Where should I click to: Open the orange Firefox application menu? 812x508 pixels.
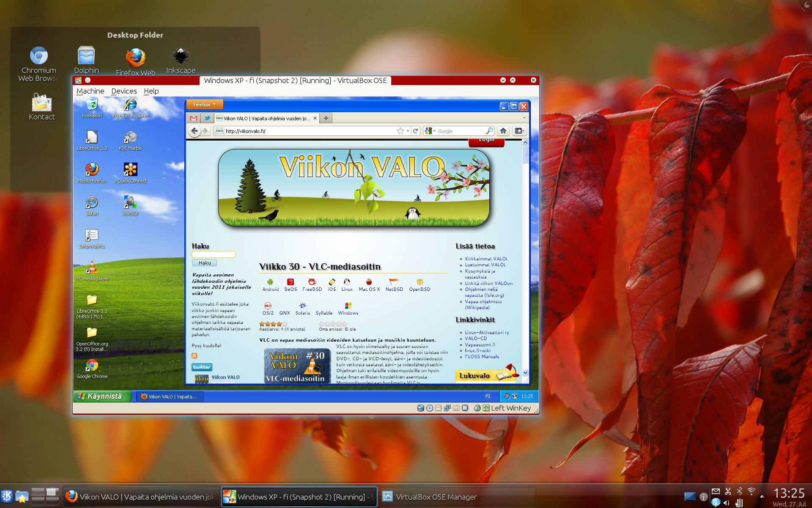[x=204, y=104]
